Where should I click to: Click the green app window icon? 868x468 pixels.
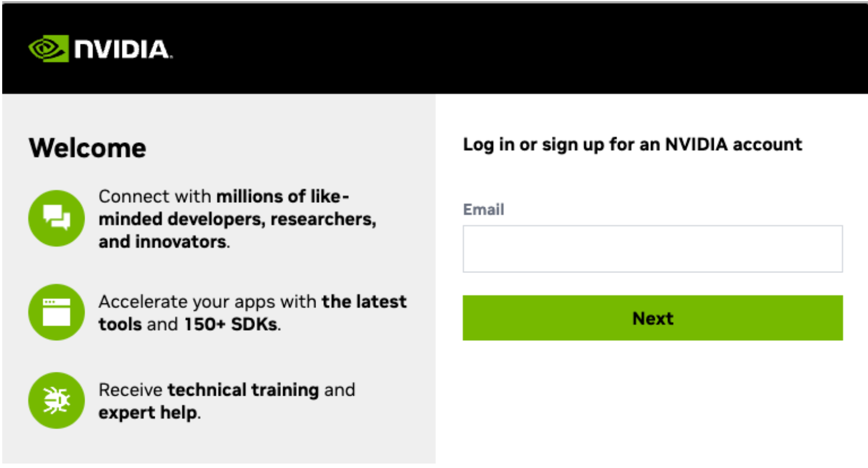coord(57,312)
